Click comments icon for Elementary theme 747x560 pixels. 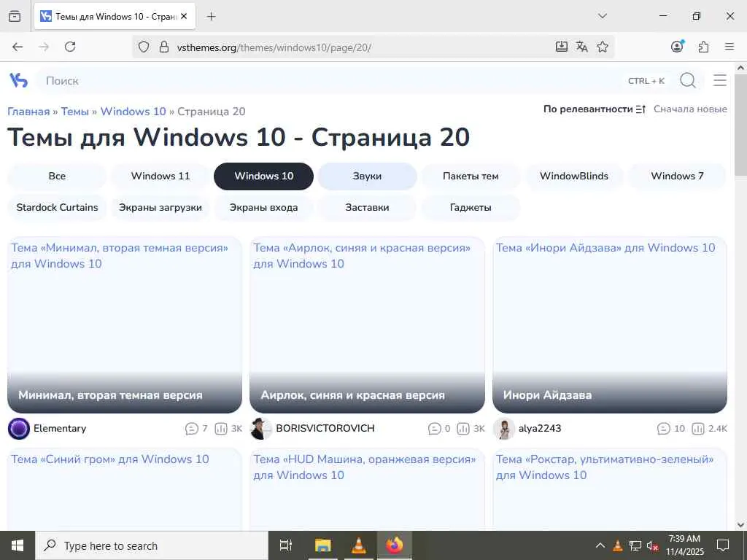(192, 429)
